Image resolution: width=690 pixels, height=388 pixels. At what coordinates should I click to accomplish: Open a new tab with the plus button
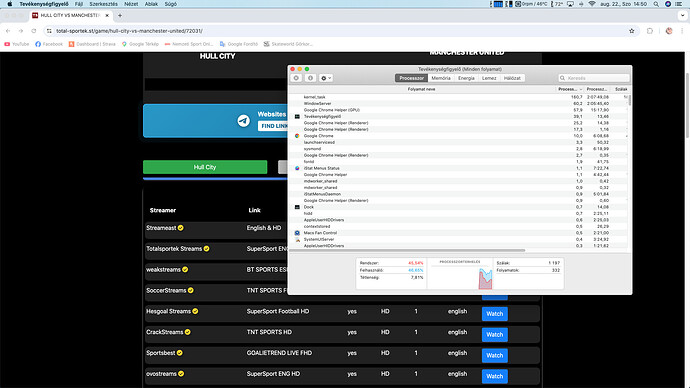click(x=120, y=15)
